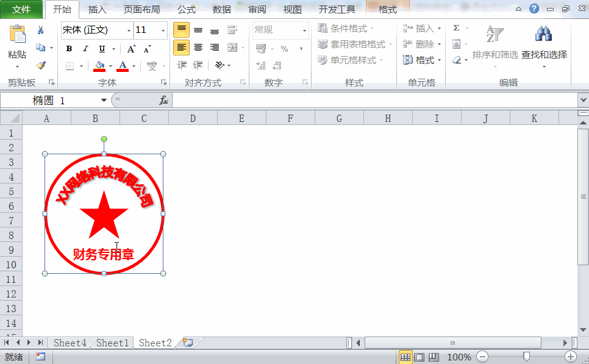Switch to the 插入 ribbon tab
589x364 pixels.
pyautogui.click(x=98, y=9)
